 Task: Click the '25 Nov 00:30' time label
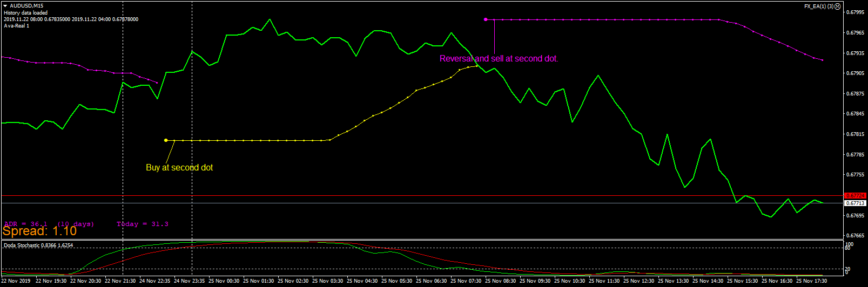click(x=224, y=281)
